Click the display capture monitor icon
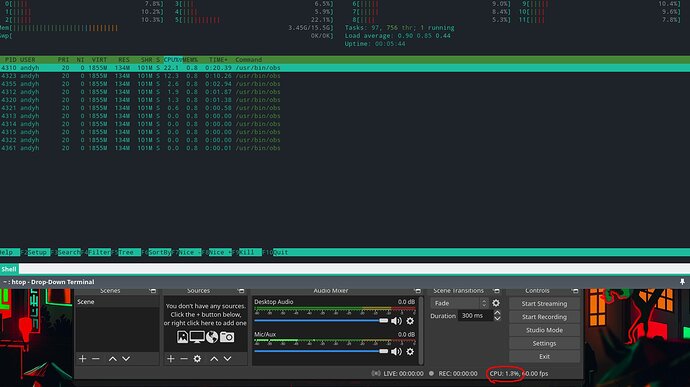Screen dimensions: 690x387 (x=197, y=337)
